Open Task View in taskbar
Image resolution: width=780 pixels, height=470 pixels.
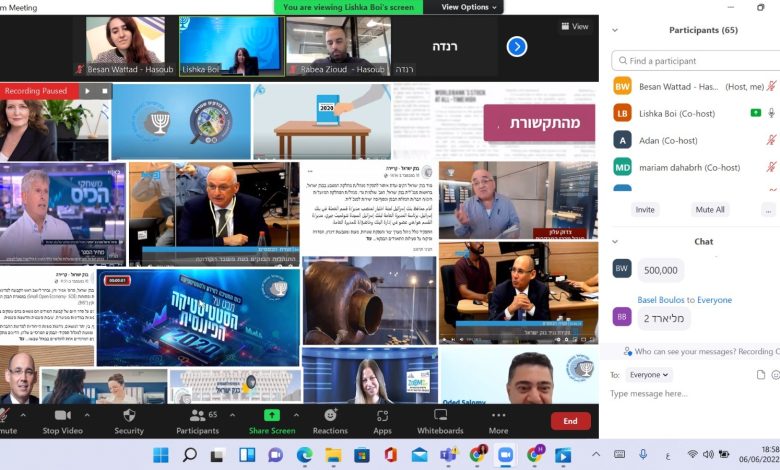(217, 455)
